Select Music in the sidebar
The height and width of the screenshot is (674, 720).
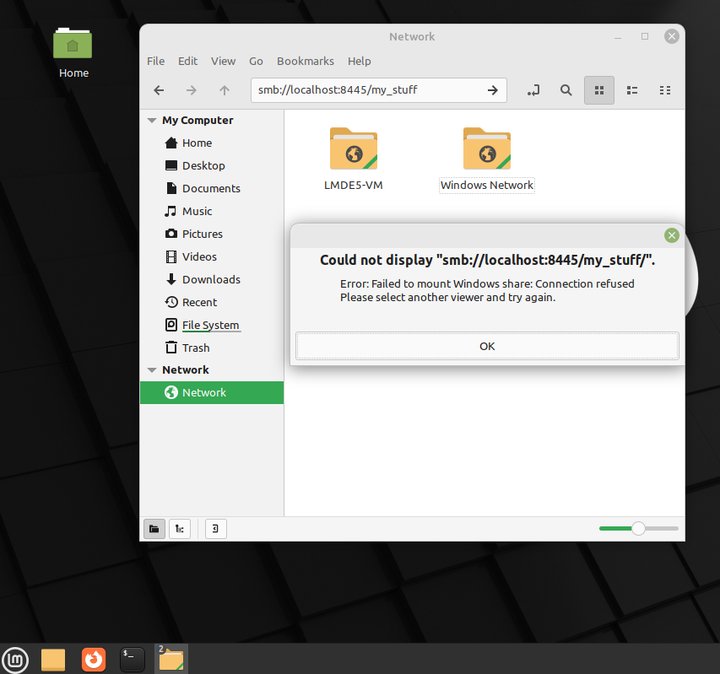[x=212, y=211]
